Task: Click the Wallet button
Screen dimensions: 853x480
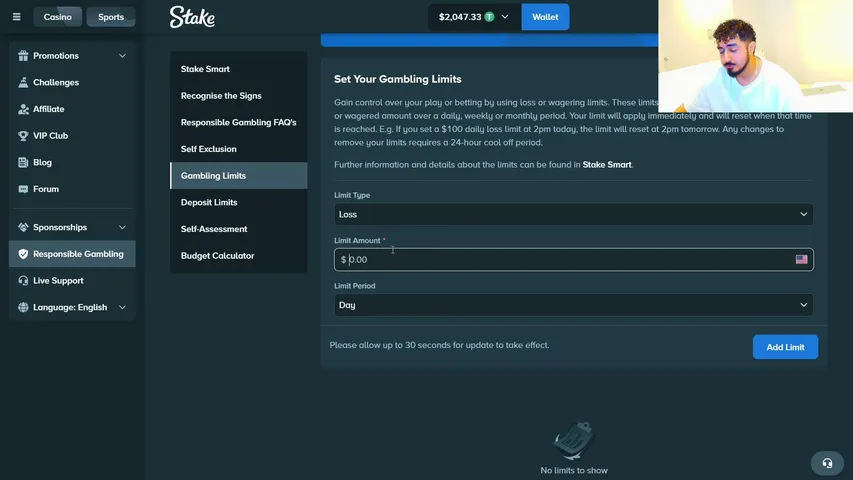Action: coord(545,17)
